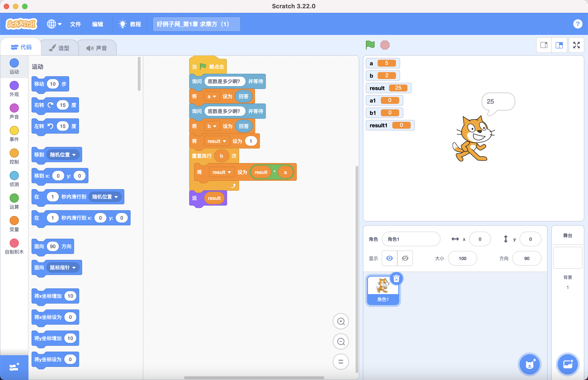This screenshot has height=380, width=588.
Task: Open the 文件 menu
Action: tap(75, 24)
